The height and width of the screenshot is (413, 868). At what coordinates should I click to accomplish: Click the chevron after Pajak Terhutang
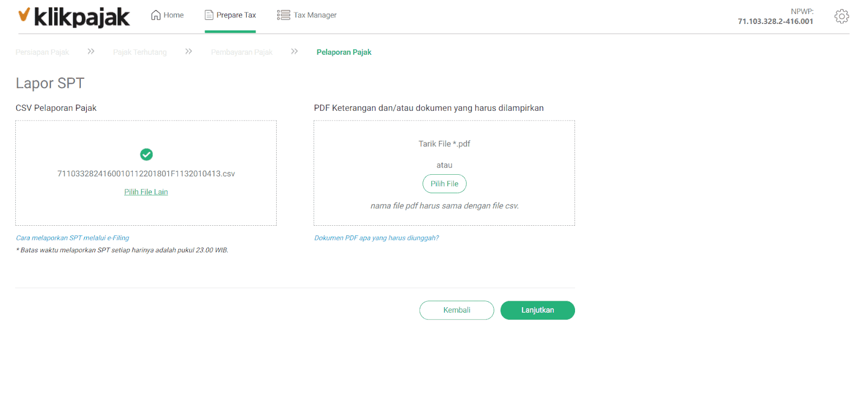(x=189, y=52)
